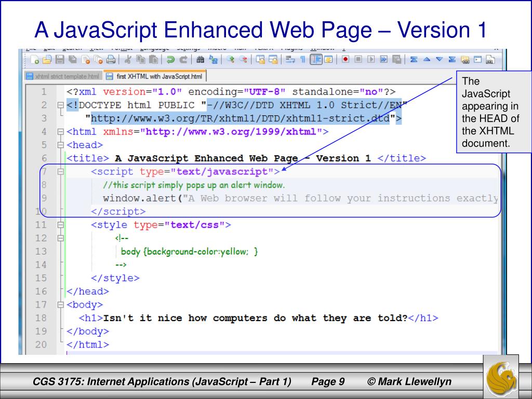The width and height of the screenshot is (532, 399).
Task: Click the Save recorded macro icon
Action: [x=396, y=59]
